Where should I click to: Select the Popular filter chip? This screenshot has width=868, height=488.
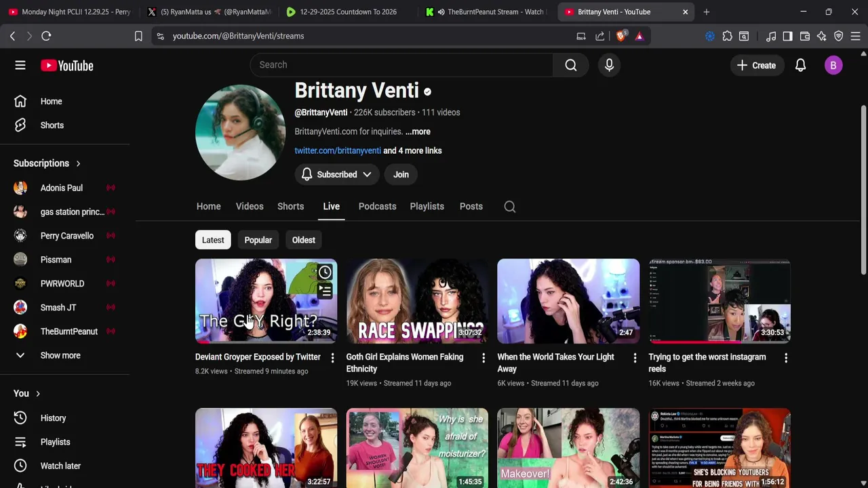(x=258, y=240)
